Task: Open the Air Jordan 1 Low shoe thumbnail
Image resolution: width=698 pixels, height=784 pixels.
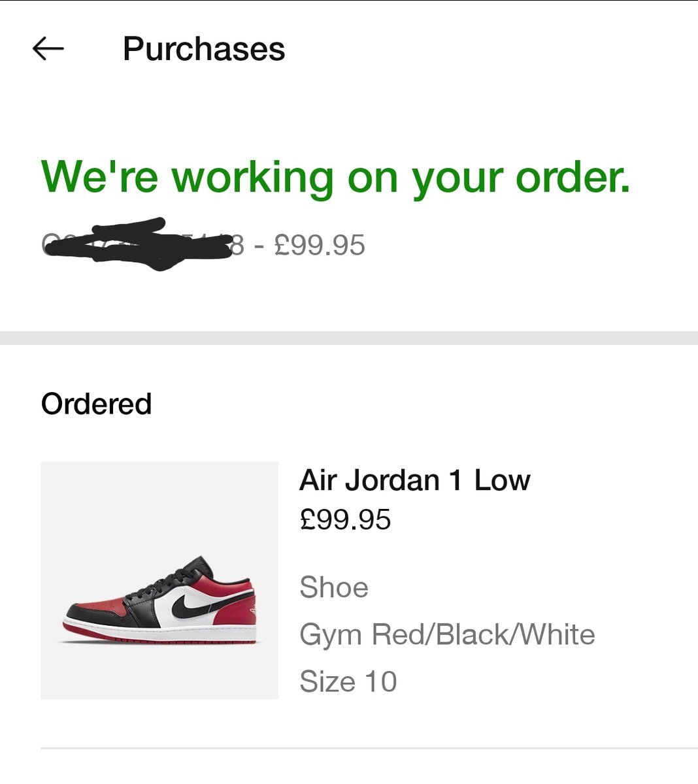Action: coord(159,580)
